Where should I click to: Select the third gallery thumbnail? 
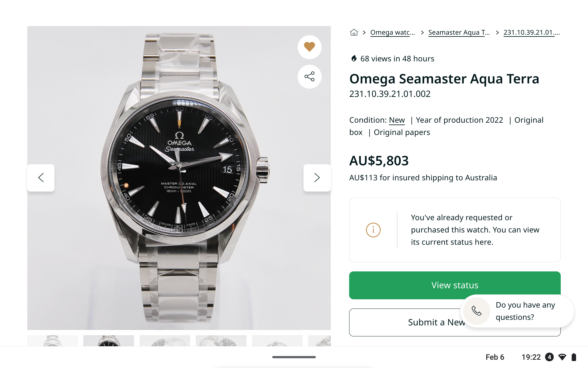[x=165, y=341]
